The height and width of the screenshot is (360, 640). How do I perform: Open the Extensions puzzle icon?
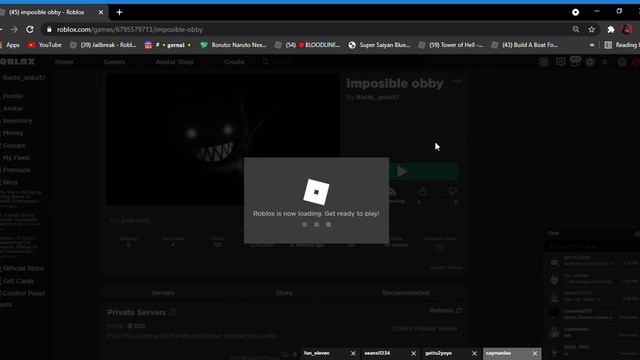611,29
